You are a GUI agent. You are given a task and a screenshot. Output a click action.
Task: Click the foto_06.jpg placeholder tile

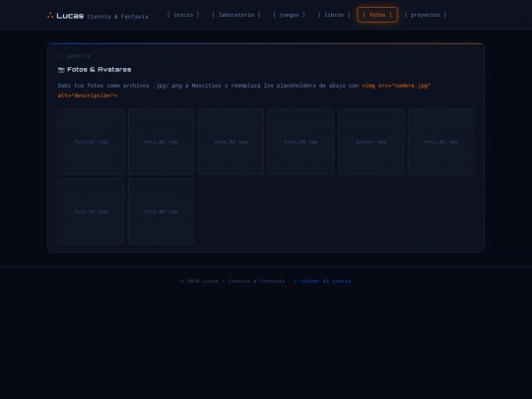[441, 142]
